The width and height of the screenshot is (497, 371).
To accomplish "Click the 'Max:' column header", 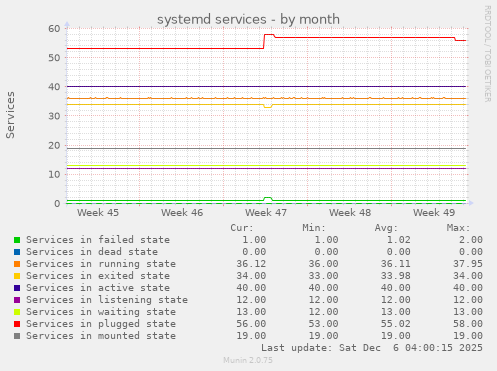I will [x=458, y=228].
